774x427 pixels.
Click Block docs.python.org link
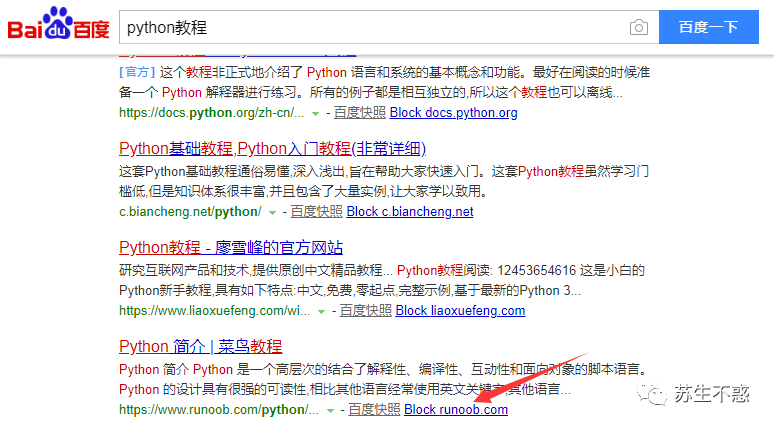click(x=454, y=113)
